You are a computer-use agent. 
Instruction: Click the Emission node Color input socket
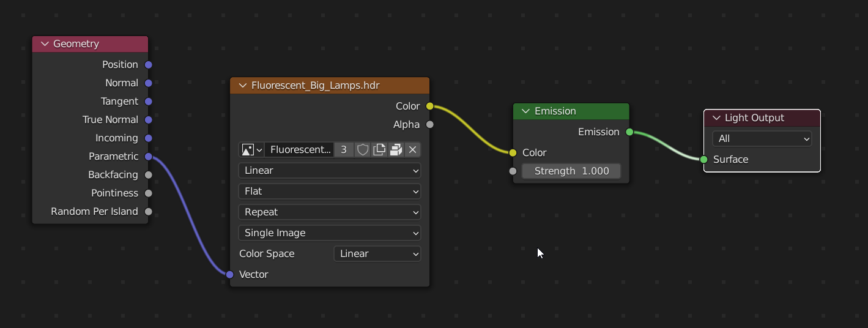(513, 153)
